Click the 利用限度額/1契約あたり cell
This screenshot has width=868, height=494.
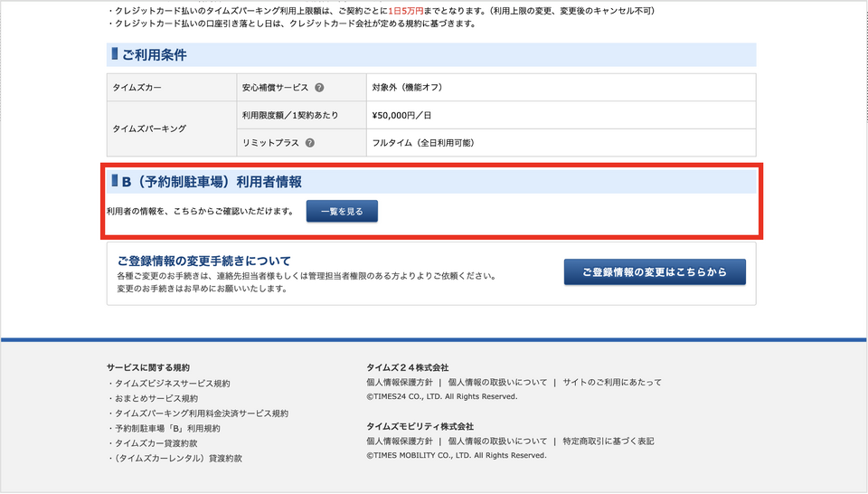[x=301, y=115]
